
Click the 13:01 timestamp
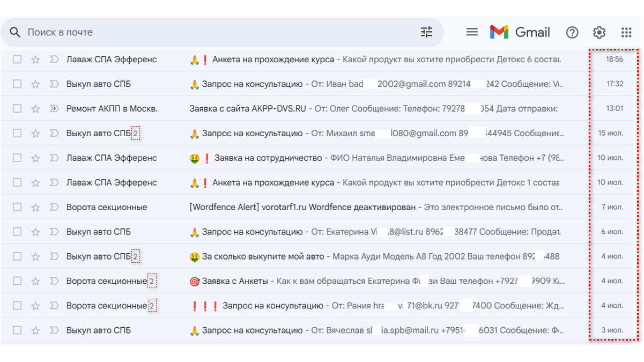[x=615, y=109]
